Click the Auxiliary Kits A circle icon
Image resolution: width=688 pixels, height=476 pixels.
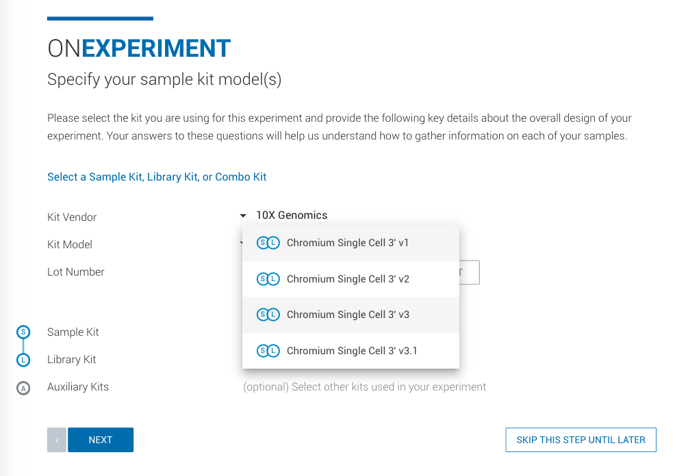[x=23, y=388]
